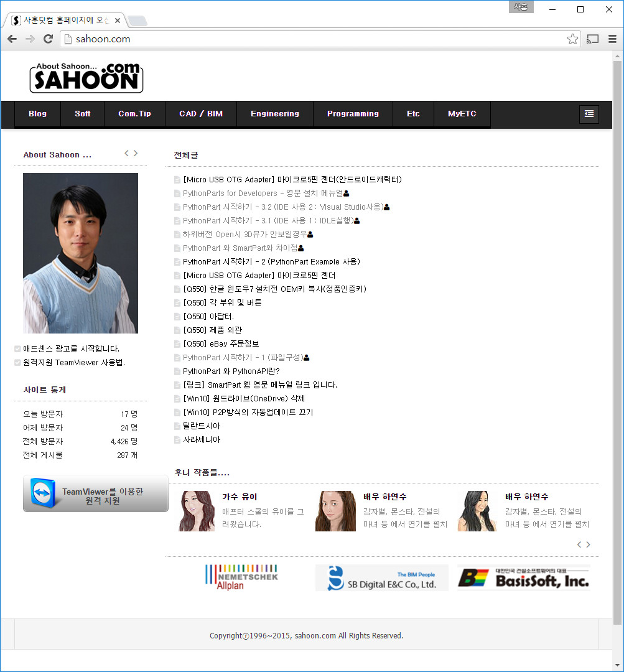Open the CAD / BIM menu
This screenshot has height=672, width=624.
click(x=200, y=114)
